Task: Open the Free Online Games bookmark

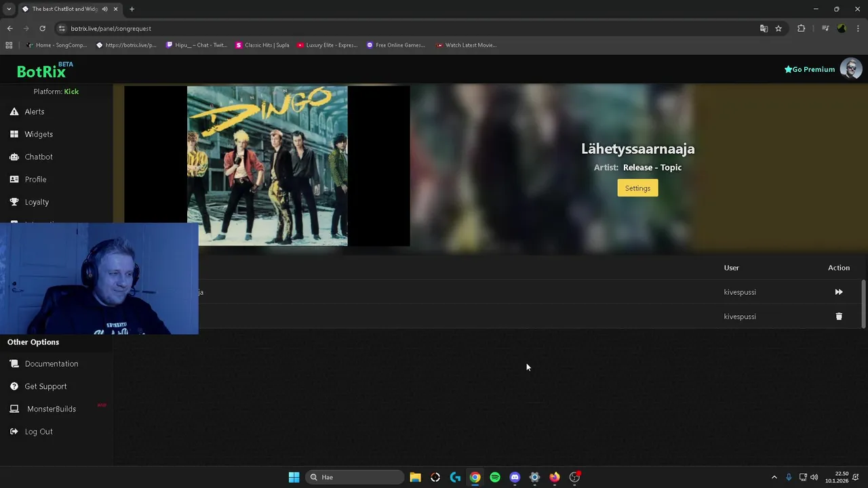Action: pyautogui.click(x=396, y=45)
